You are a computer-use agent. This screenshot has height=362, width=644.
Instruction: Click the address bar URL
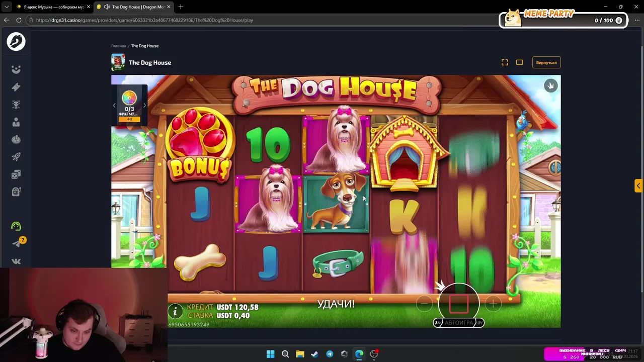tap(144, 20)
